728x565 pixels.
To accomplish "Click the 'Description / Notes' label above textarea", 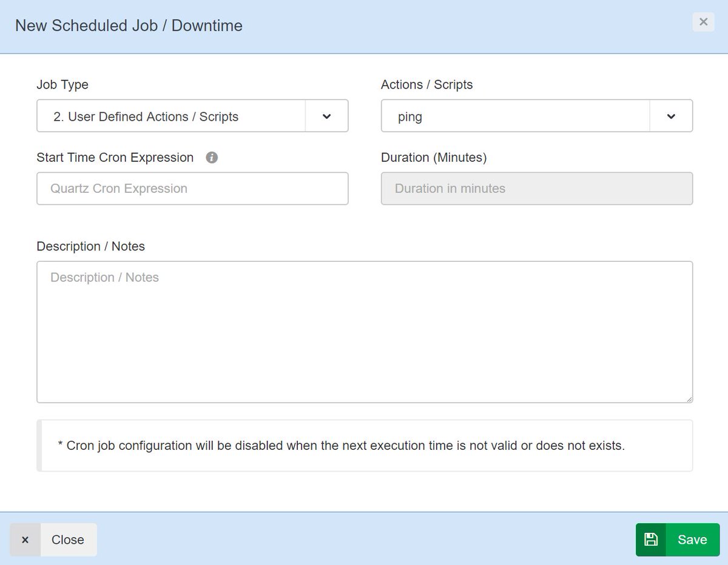I will (x=91, y=246).
